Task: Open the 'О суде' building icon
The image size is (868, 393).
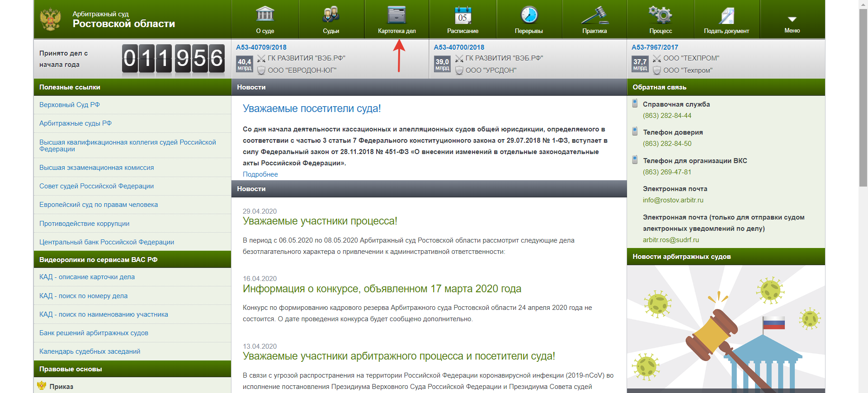Action: (x=265, y=14)
